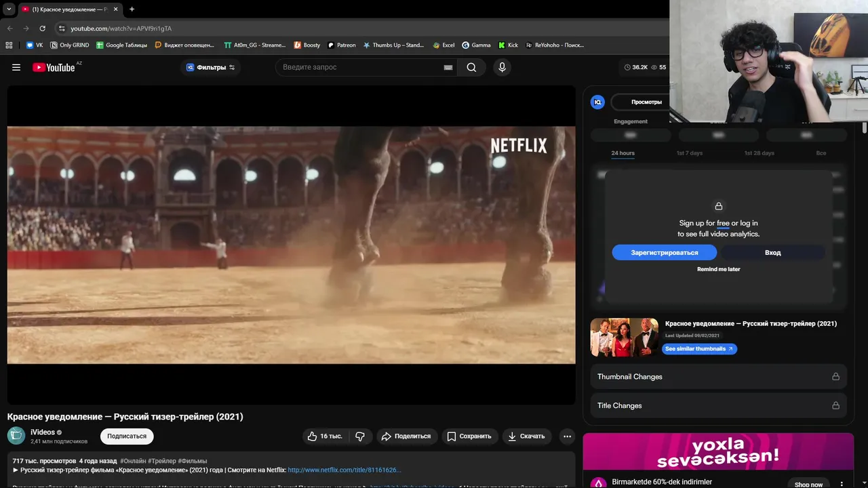Image resolution: width=868 pixels, height=488 pixels.
Task: Open the on-screen keyboard icon in search
Action: click(448, 67)
